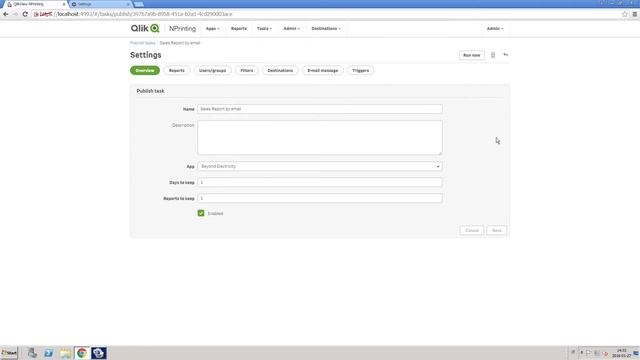Switch to the Settings browser tab
The image size is (640, 360).
100,4
